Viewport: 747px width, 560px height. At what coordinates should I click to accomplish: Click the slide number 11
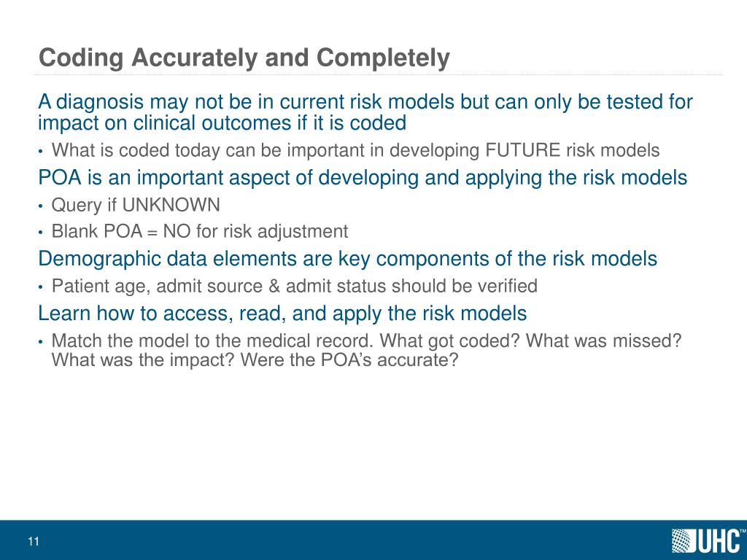click(x=33, y=541)
